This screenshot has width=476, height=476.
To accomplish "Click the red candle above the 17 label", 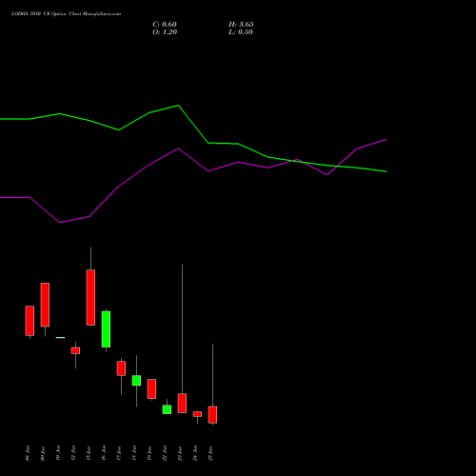I will 121,368.
